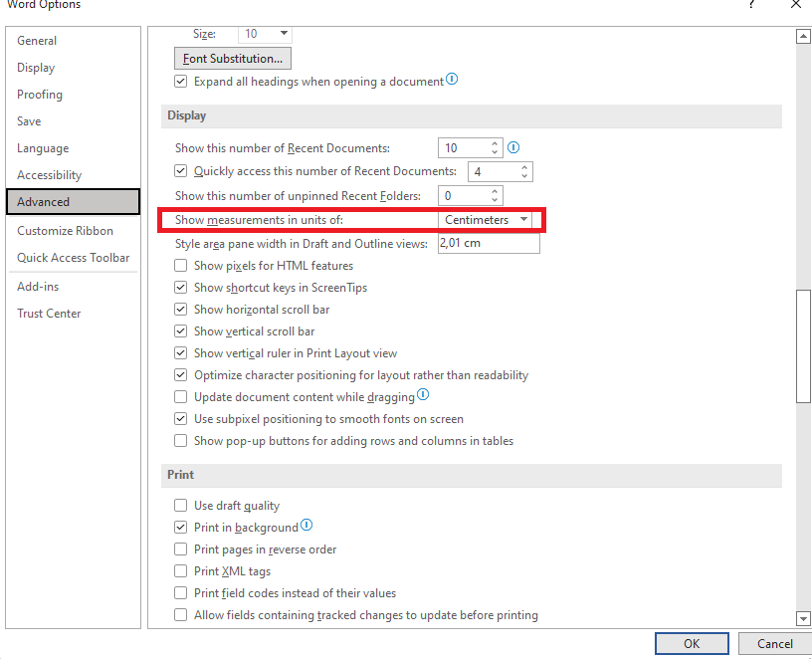
Task: Open info icon beside Expand all headings option
Action: click(452, 80)
